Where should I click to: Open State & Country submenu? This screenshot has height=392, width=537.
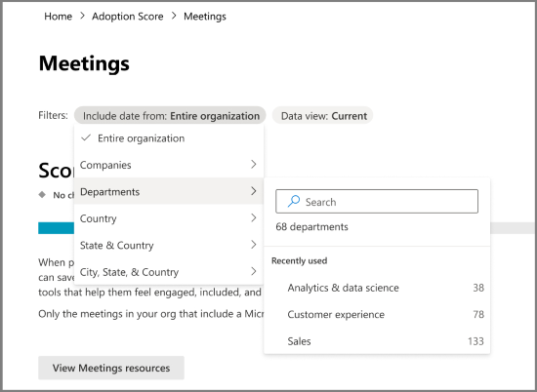pyautogui.click(x=169, y=245)
